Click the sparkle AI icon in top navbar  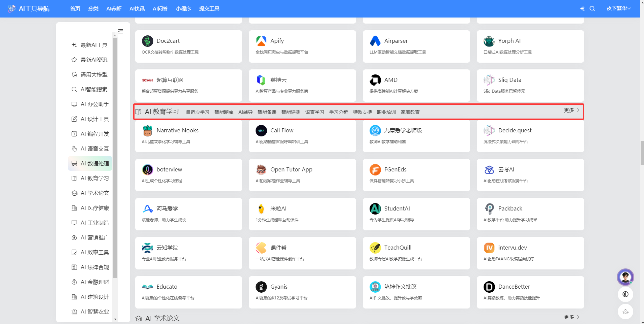pyautogui.click(x=582, y=9)
